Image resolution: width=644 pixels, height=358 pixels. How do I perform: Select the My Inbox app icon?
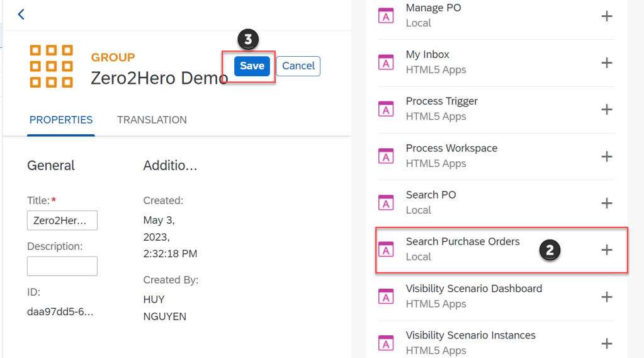[386, 62]
